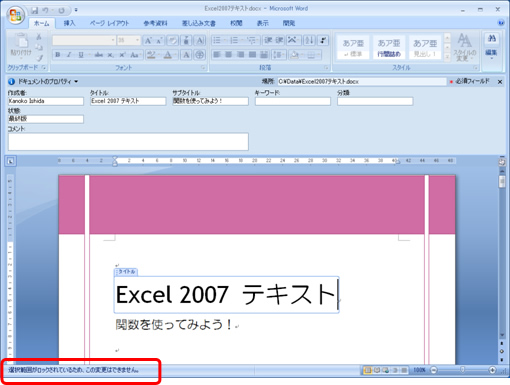Toggle Italic formatting
Viewport: 510px width, 385px height.
[69, 55]
